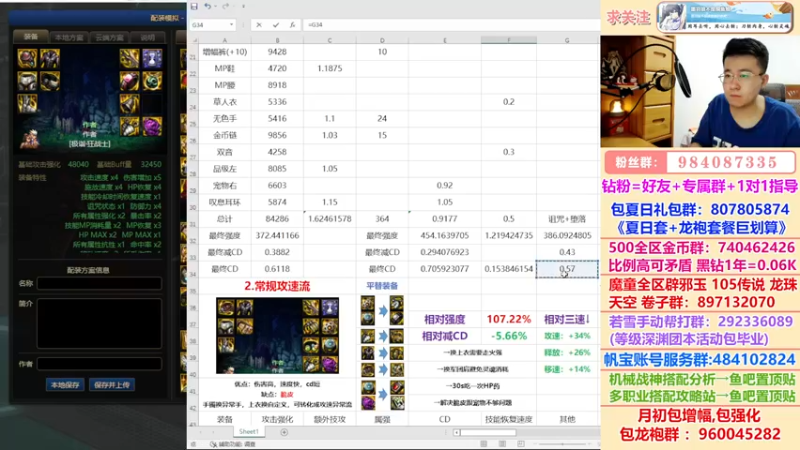Select the dark belt gear icon in simulator
800x450 pixels.
[x=50, y=81]
